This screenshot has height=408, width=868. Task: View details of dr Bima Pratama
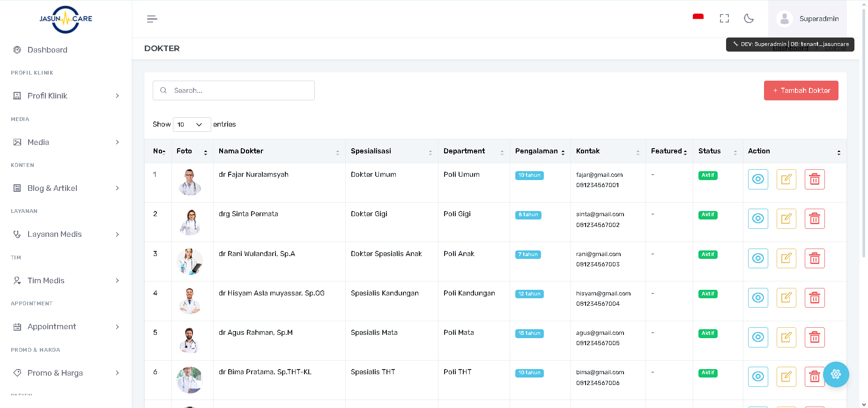(x=757, y=377)
